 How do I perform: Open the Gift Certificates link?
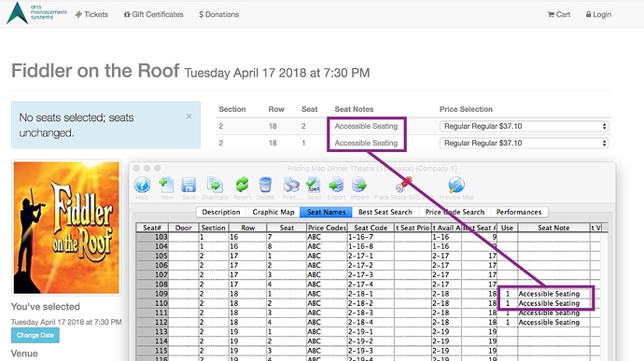click(153, 14)
